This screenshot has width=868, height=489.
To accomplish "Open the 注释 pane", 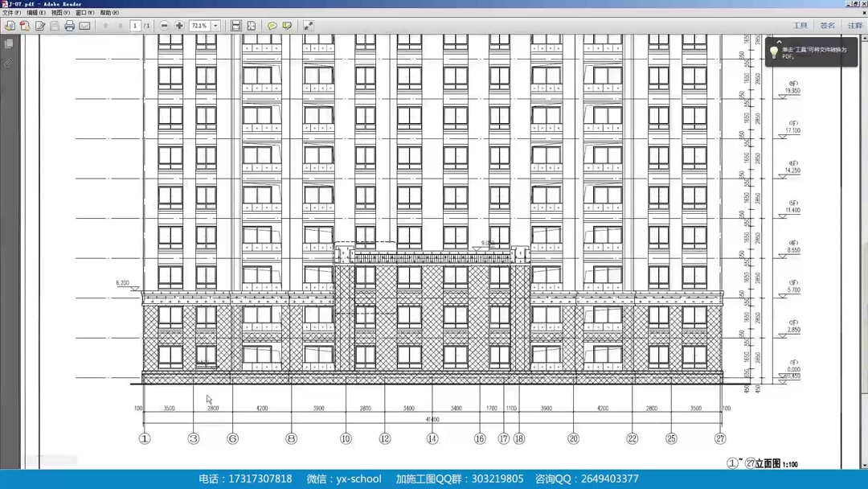I will (x=854, y=25).
